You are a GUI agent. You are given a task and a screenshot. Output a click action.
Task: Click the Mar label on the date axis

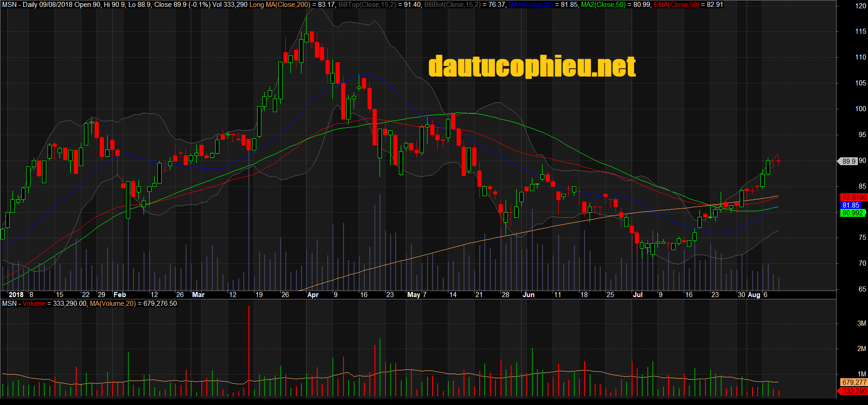[x=198, y=295]
